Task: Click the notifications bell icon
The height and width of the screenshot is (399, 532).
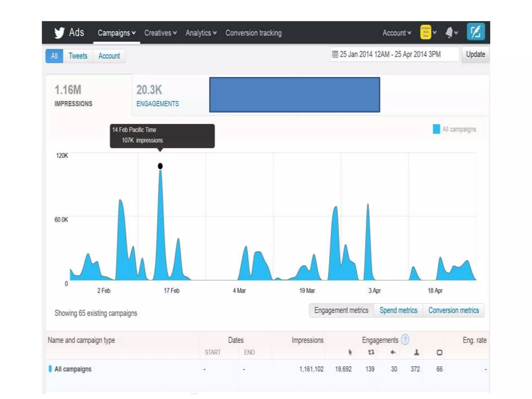Action: tap(449, 33)
